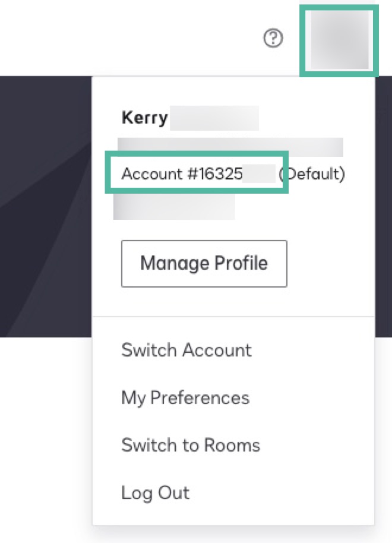The width and height of the screenshot is (392, 543).
Task: Open the account switcher via Switch Account
Action: 186,350
